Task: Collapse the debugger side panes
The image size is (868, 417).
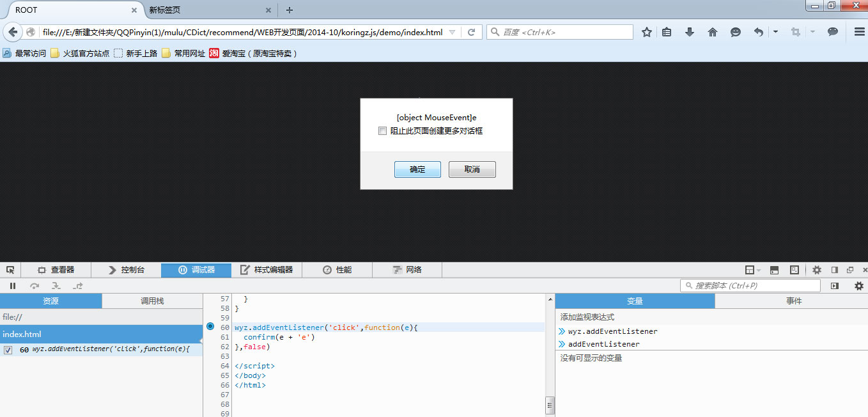Action: coord(835,286)
